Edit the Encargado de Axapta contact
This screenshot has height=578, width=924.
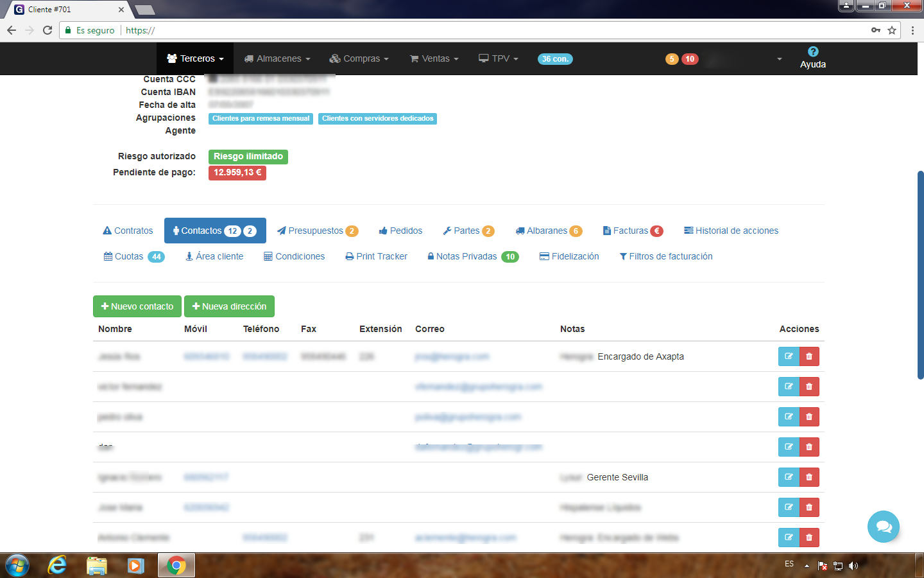[x=789, y=356]
